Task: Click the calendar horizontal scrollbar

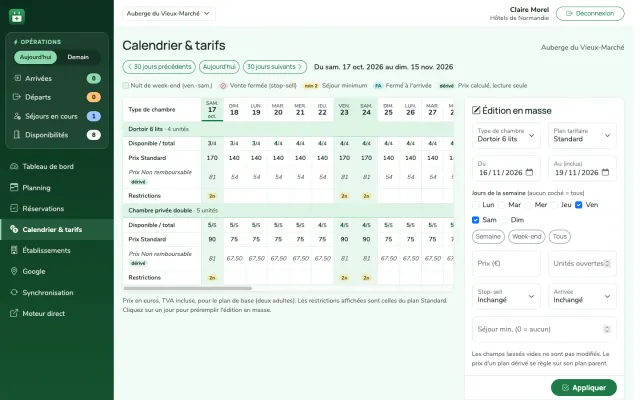Action: [188, 288]
